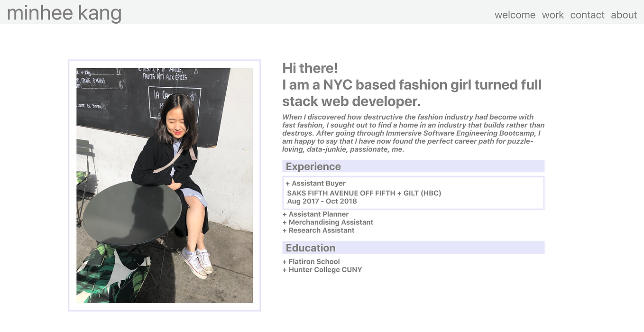644x332 pixels.
Task: Open the contact page from navigation
Action: tap(587, 15)
